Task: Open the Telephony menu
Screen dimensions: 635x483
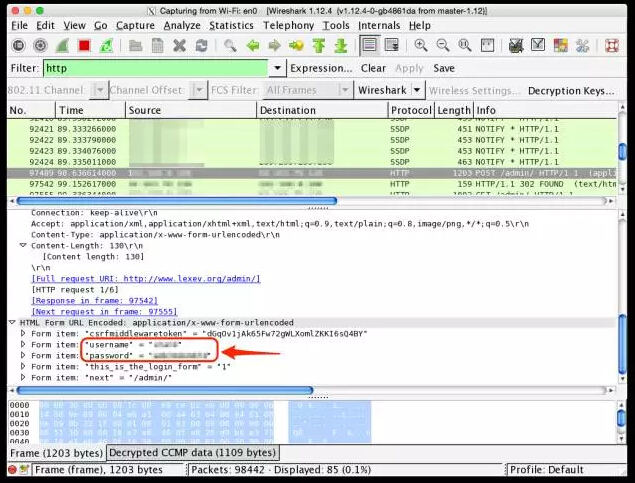Action: pos(288,26)
